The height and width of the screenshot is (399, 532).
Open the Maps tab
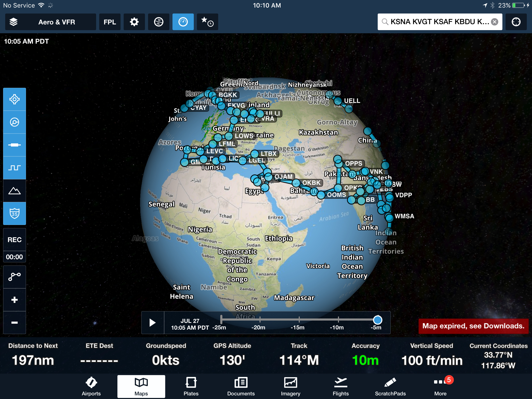[141, 387]
